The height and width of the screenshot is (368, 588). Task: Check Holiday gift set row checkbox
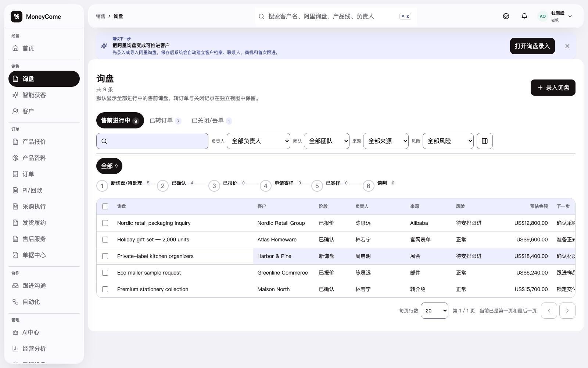[105, 240]
